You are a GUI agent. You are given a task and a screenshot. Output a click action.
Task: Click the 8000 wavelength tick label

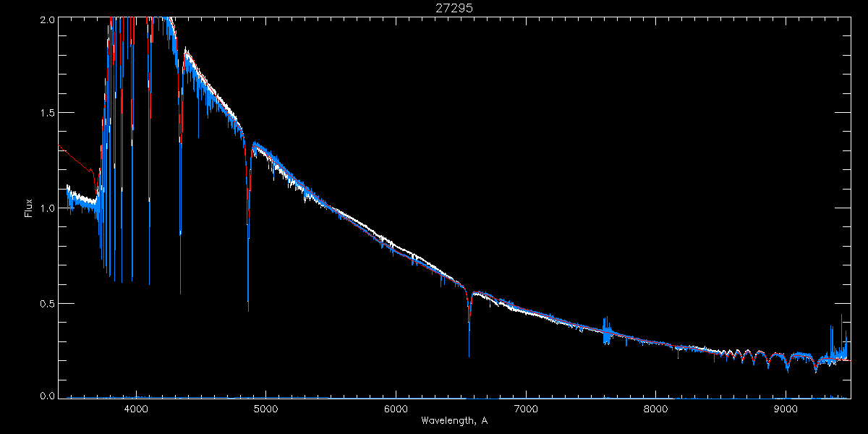656,409
